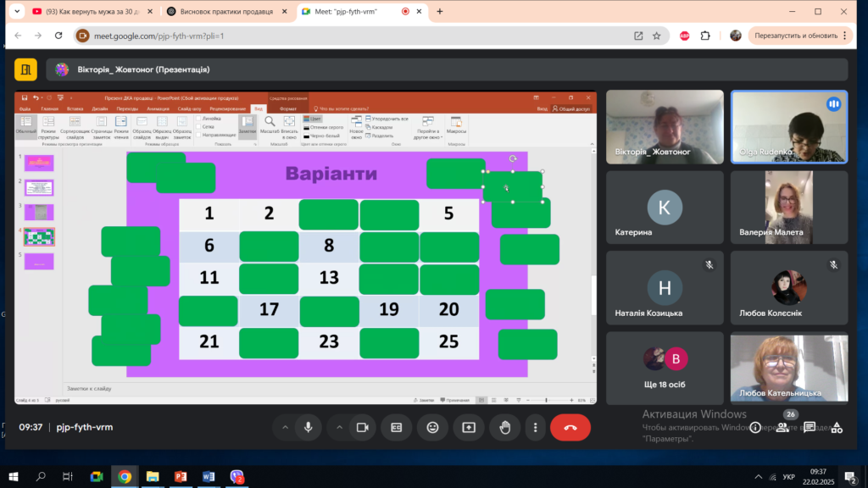
Task: Expand audio settings arrow beside microphone
Action: click(x=285, y=428)
